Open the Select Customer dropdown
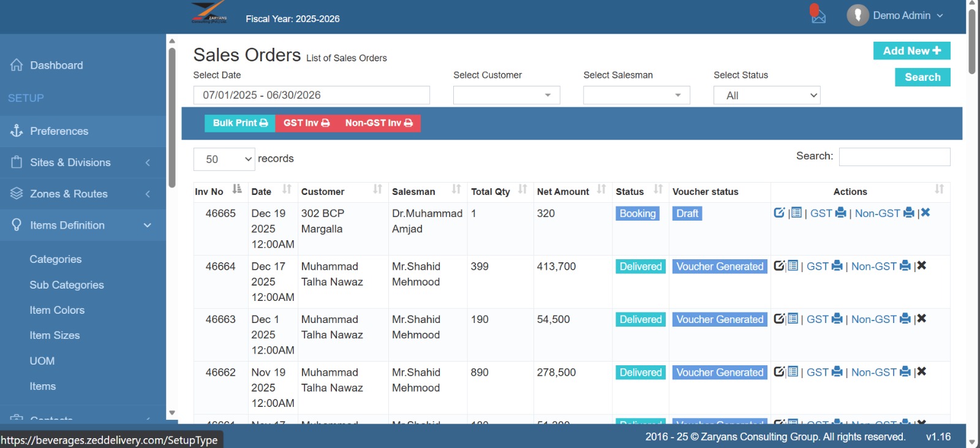The width and height of the screenshot is (980, 448). [x=506, y=95]
